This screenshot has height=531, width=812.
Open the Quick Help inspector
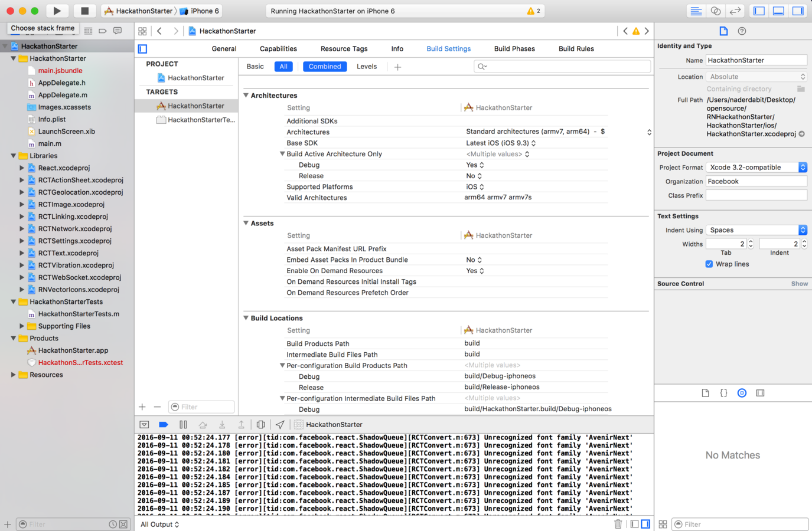coord(742,31)
